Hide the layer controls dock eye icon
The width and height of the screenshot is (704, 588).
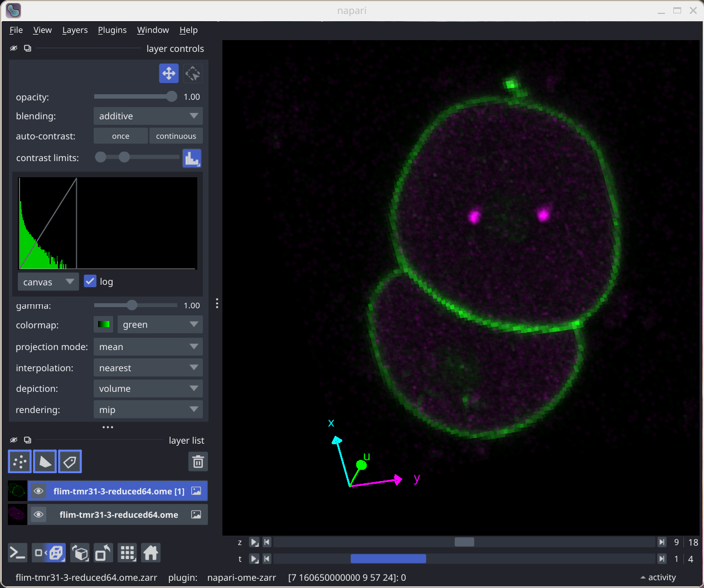point(14,48)
